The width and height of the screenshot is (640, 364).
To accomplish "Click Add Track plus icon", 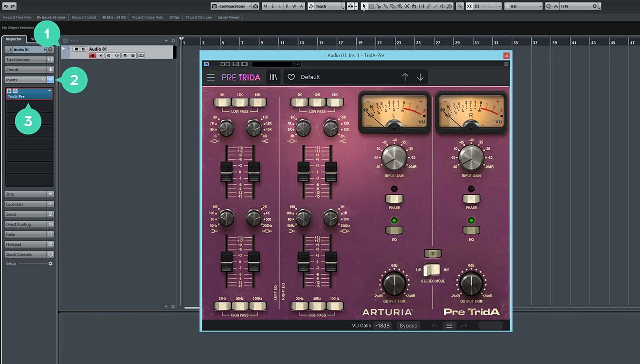I will click(x=166, y=41).
